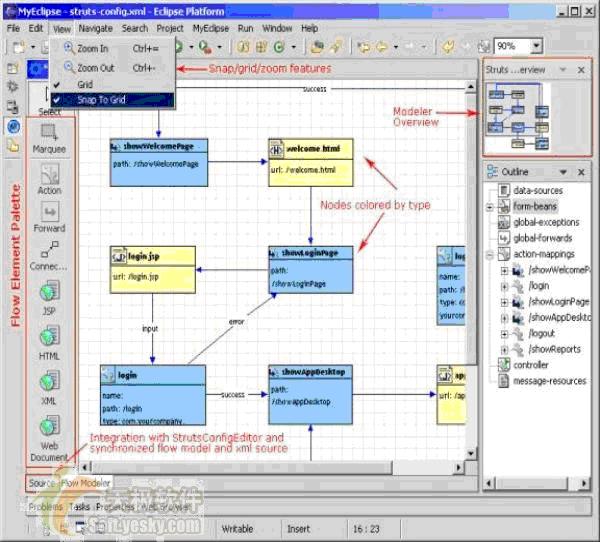Click Zoom In menu entry
Viewport: 600px width, 542px height.
pyautogui.click(x=93, y=48)
